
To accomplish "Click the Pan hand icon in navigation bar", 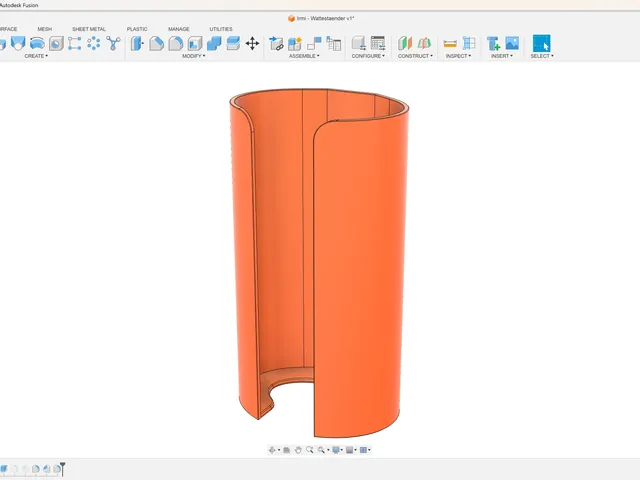I will pyautogui.click(x=298, y=450).
